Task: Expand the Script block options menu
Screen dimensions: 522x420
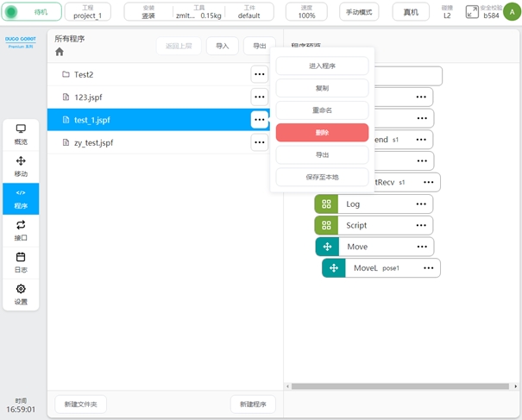Action: click(x=421, y=225)
